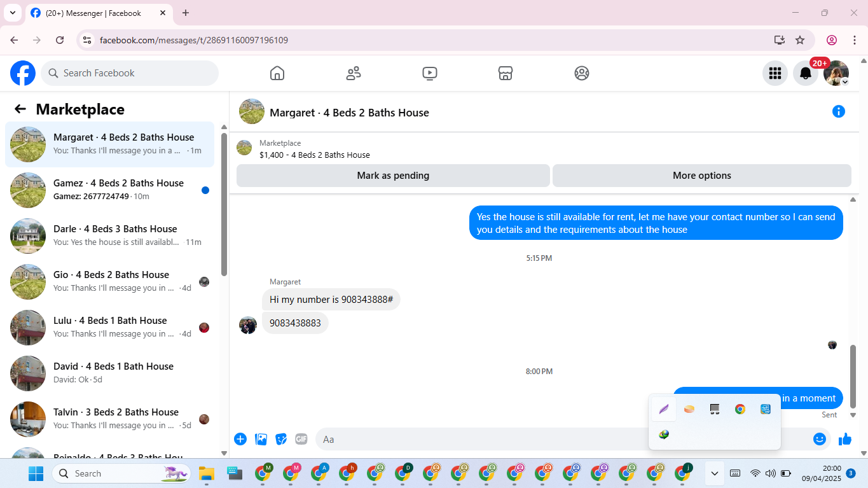Click the conversation list scrollbar
Image resolution: width=868 pixels, height=488 pixels.
[224, 204]
